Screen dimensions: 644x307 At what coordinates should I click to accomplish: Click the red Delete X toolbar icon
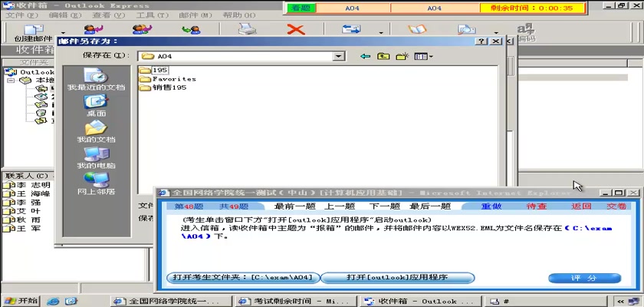click(x=296, y=29)
